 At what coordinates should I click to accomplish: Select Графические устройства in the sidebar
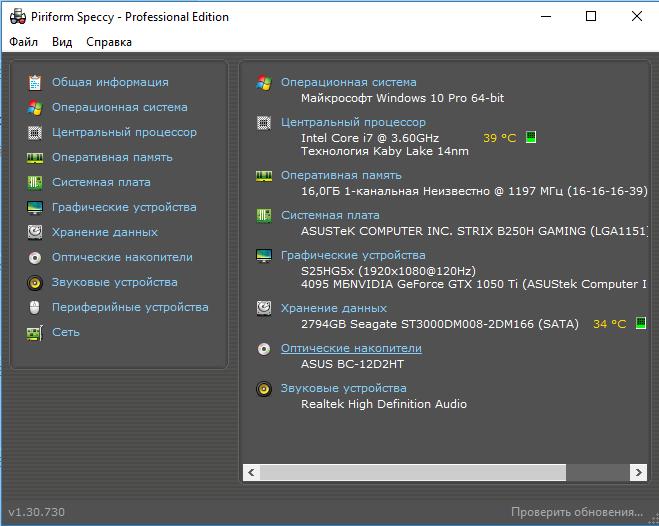point(124,208)
